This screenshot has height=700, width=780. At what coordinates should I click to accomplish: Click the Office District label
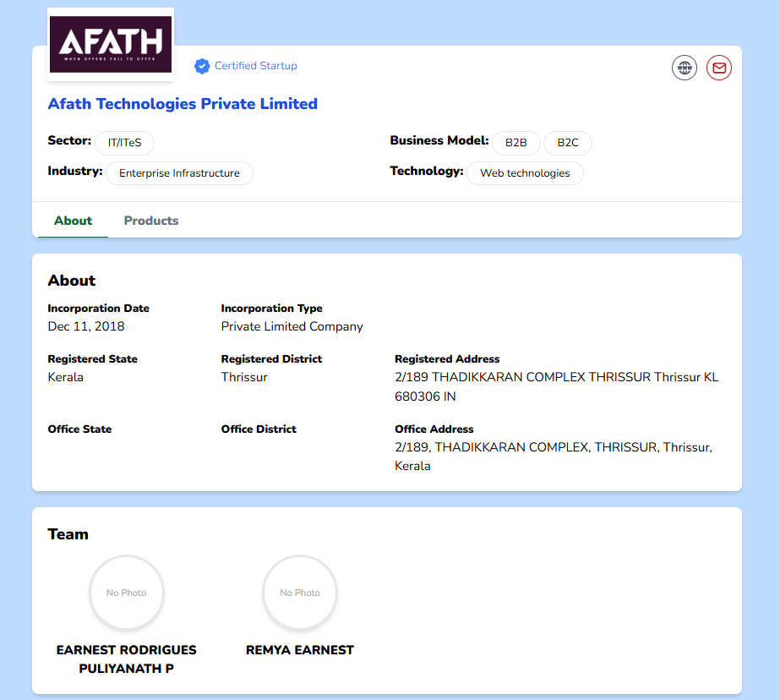[259, 429]
